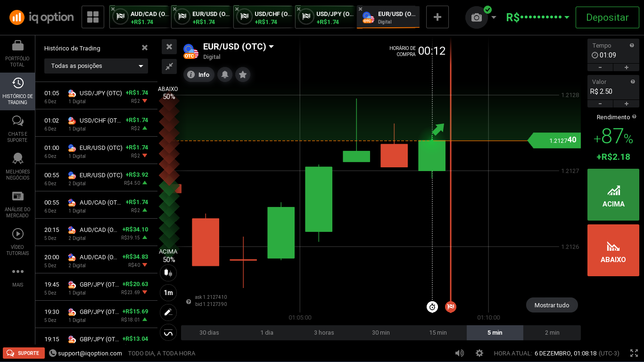Toggle favorite star for EUR/USD

243,74
